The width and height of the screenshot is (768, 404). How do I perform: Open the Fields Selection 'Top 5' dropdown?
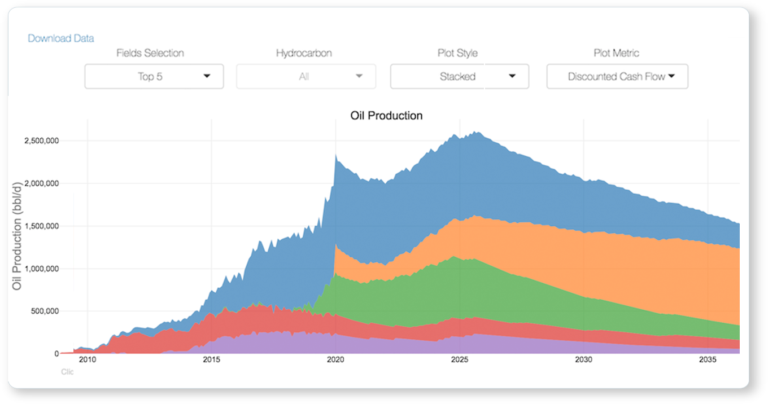pos(153,76)
